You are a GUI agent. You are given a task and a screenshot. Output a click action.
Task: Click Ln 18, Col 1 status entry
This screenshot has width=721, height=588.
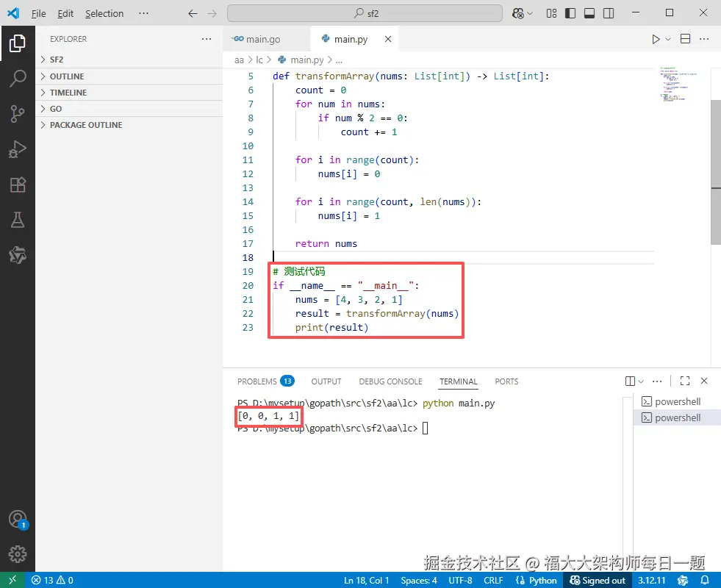click(367, 580)
